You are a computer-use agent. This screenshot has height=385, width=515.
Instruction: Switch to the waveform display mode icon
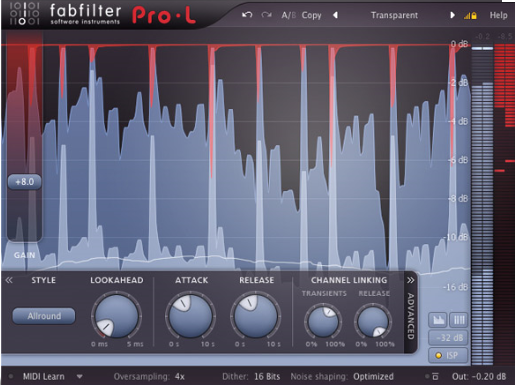pyautogui.click(x=438, y=320)
